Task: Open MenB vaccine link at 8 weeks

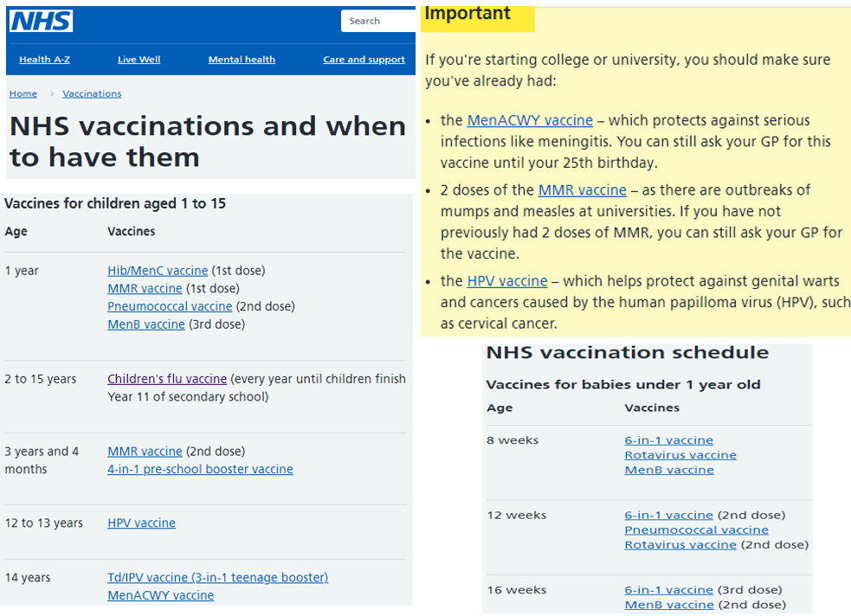Action: 669,470
